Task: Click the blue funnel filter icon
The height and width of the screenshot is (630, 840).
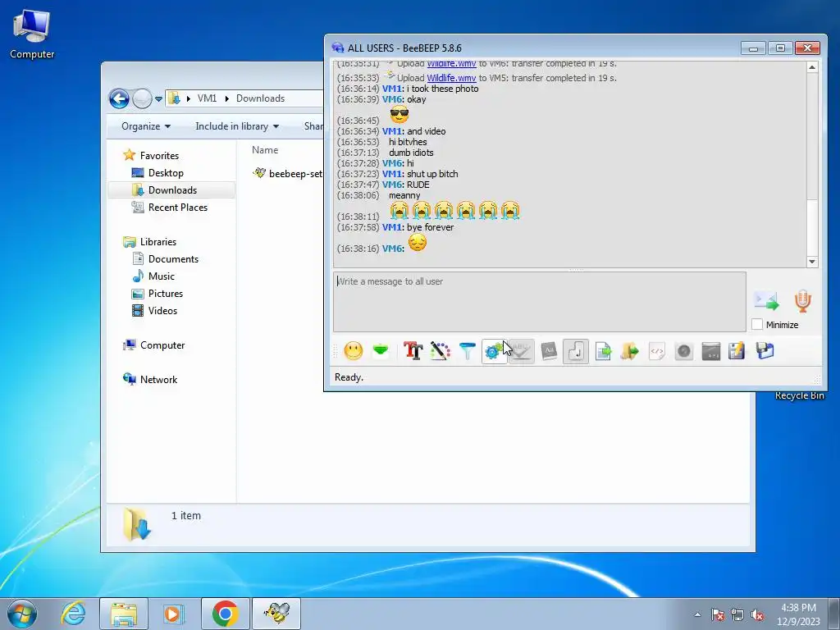Action: (x=467, y=351)
